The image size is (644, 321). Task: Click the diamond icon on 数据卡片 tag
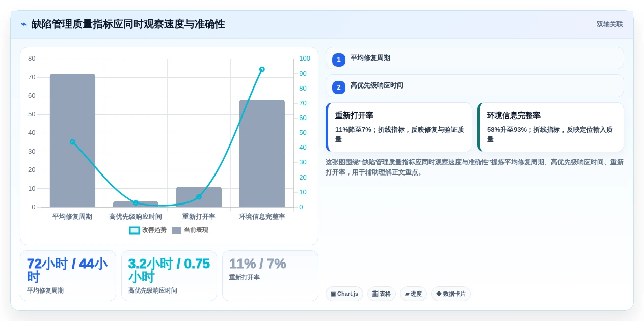pos(439,294)
